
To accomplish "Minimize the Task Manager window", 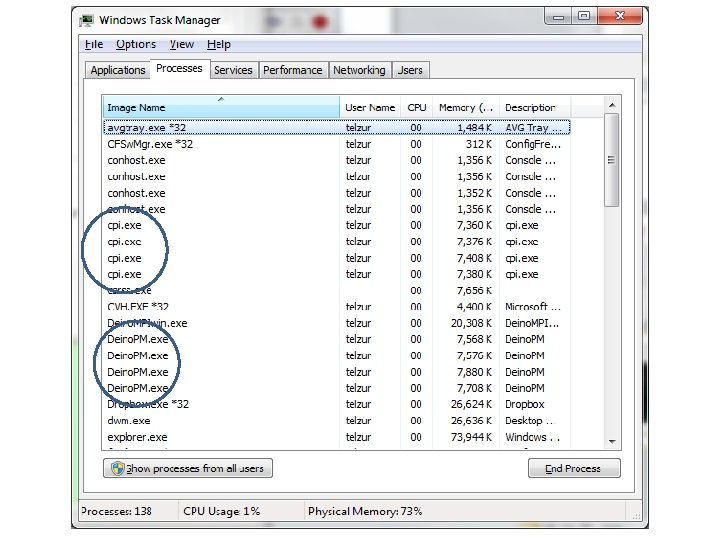I will pyautogui.click(x=558, y=17).
